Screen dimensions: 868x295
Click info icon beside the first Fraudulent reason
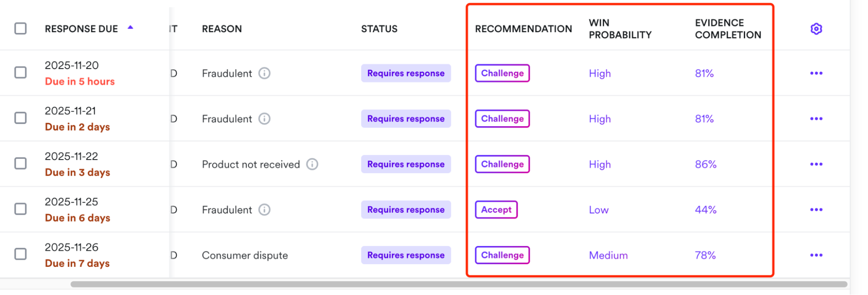pyautogui.click(x=264, y=73)
